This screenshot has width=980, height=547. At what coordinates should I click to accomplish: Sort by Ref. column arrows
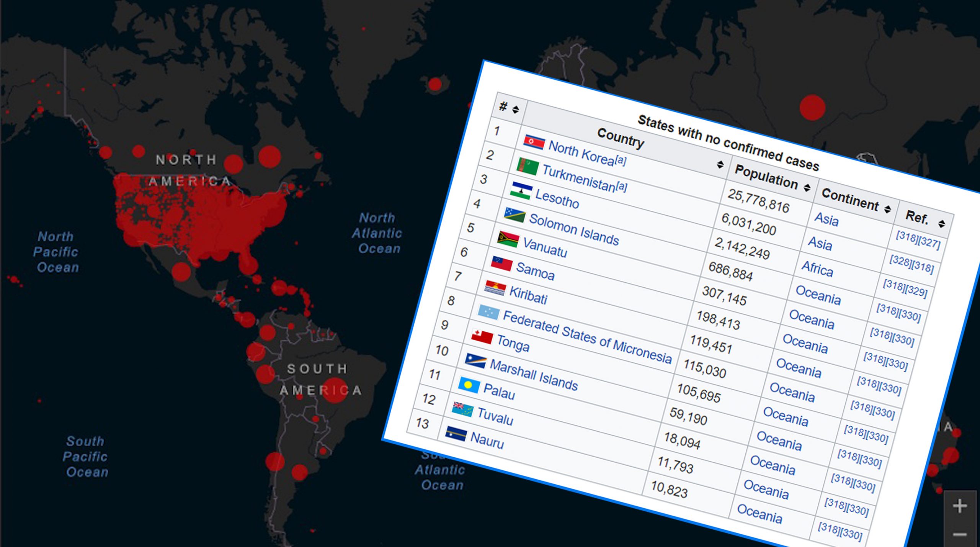(942, 224)
